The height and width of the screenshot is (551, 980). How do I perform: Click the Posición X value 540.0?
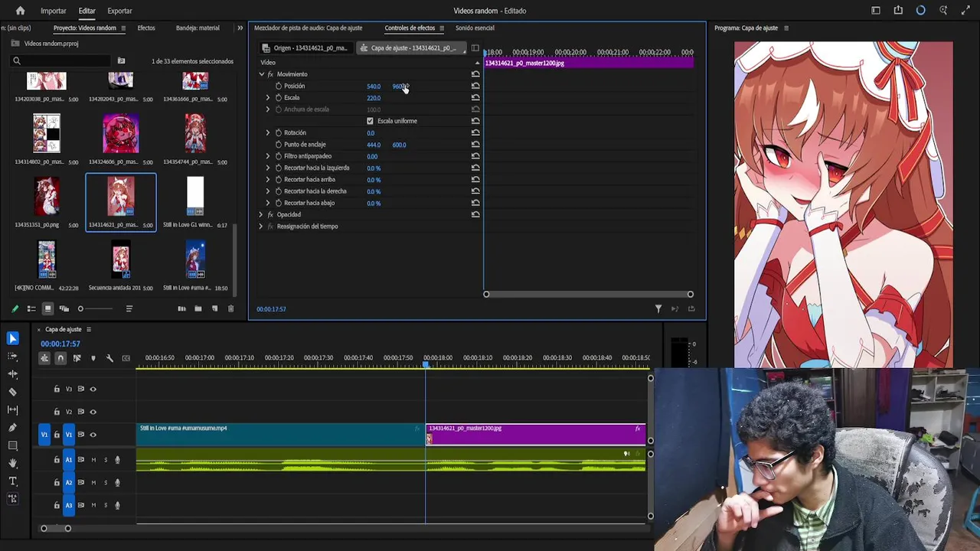point(374,86)
